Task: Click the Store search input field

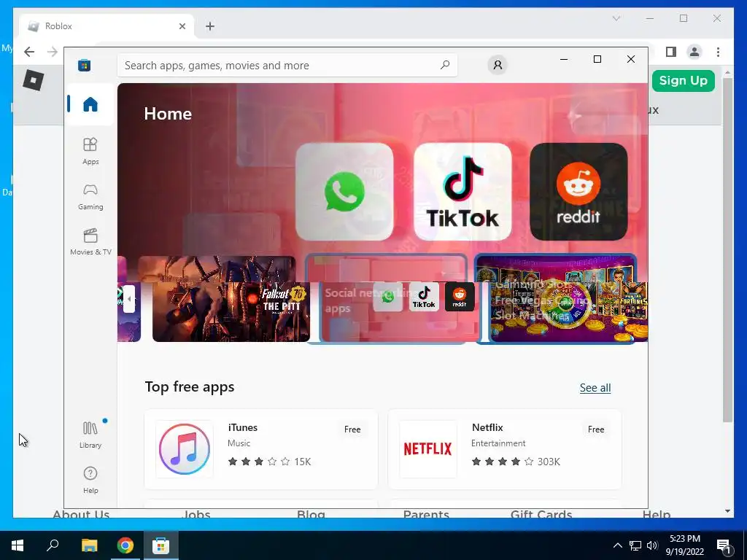Action: (287, 65)
